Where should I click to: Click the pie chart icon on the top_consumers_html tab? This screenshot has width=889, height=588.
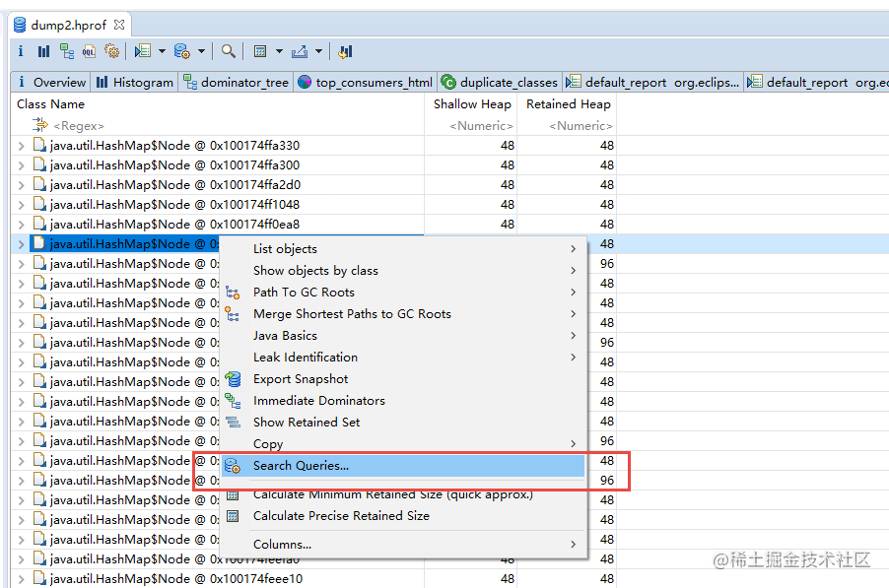305,82
